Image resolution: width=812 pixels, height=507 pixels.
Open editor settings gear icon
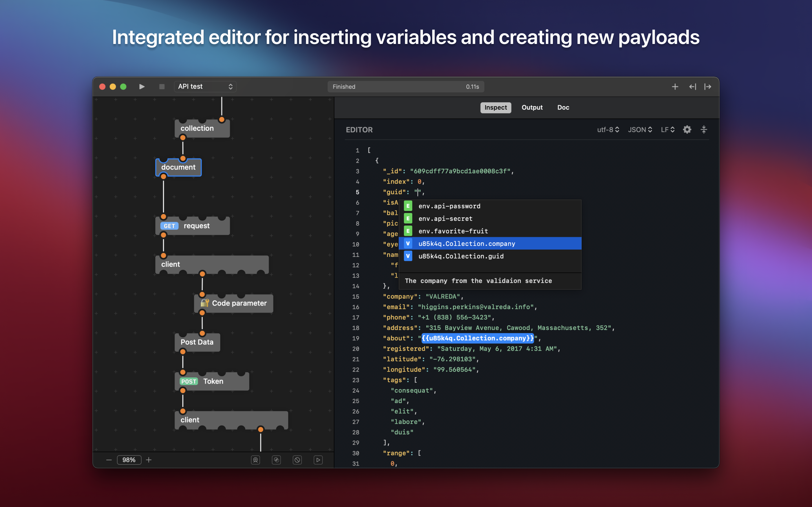pos(687,130)
